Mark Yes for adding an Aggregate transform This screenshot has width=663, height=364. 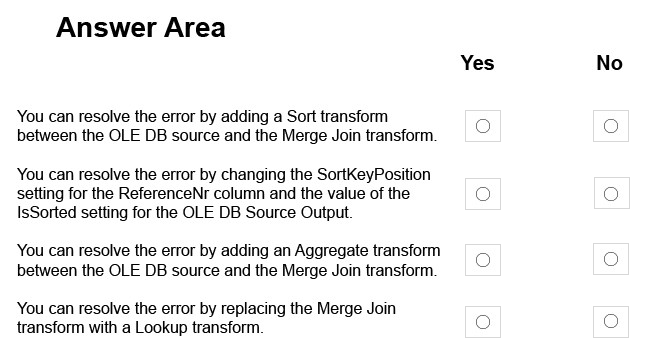point(483,260)
